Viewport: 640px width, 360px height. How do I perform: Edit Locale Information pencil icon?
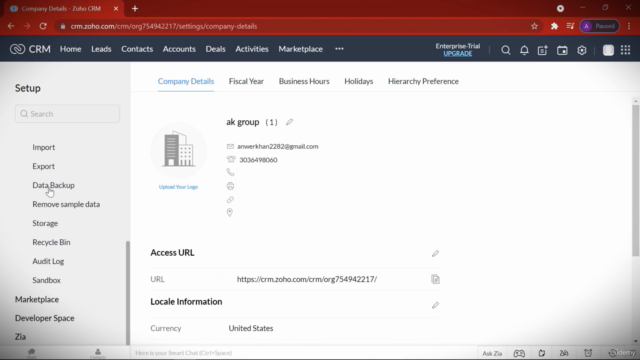click(436, 305)
